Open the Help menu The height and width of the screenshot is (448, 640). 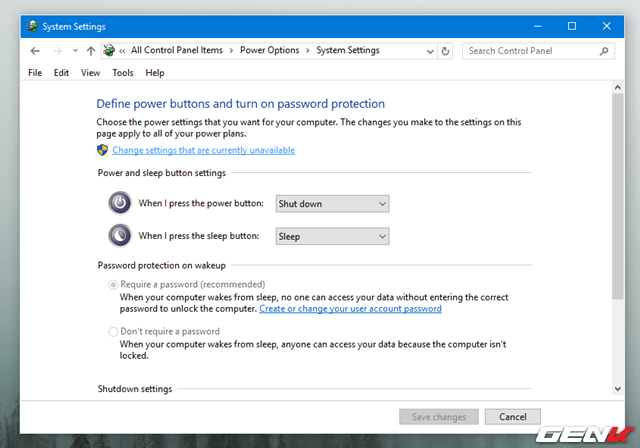155,73
